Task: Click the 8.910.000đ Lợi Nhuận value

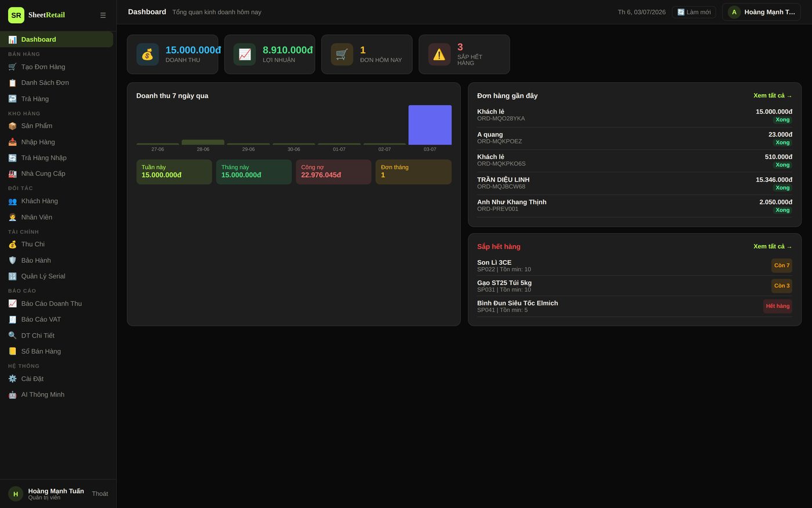Action: 288,50
